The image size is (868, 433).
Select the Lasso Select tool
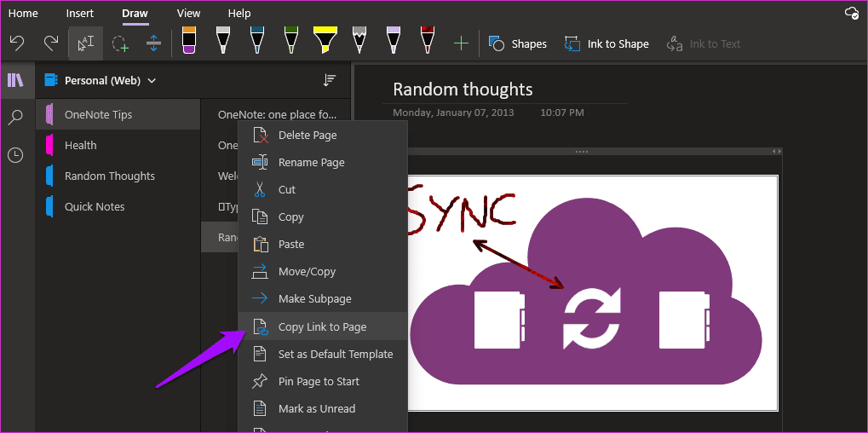(120, 43)
